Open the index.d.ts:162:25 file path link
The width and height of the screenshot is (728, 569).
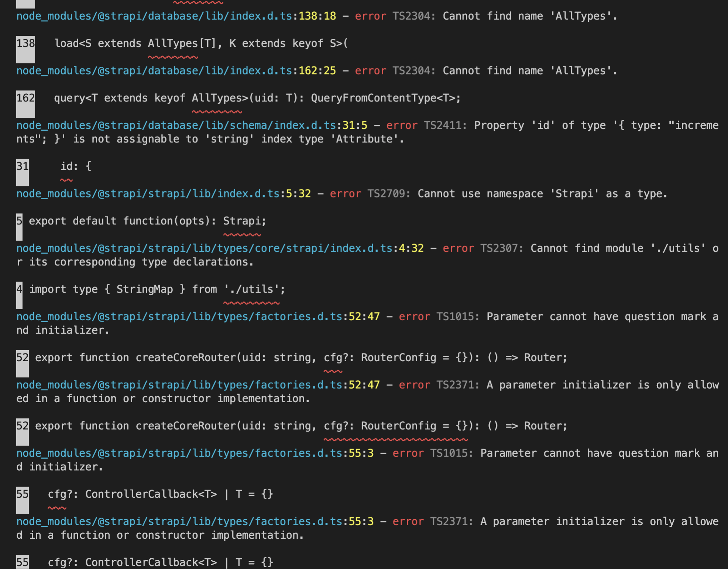coord(176,71)
